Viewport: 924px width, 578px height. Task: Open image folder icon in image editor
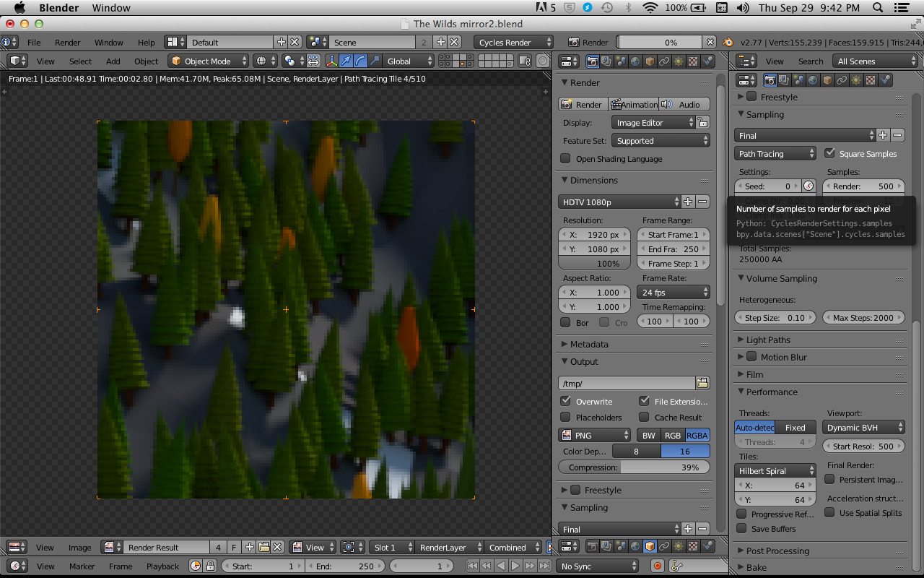(x=263, y=548)
